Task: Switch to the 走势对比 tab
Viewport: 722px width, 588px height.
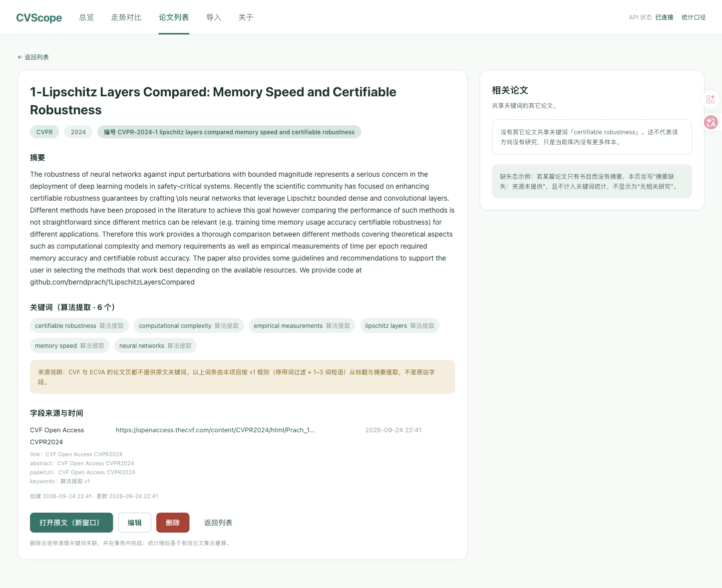Action: [x=126, y=17]
